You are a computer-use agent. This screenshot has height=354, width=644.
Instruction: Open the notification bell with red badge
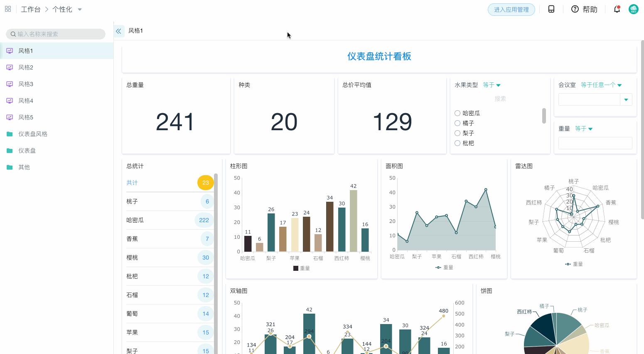click(x=617, y=9)
